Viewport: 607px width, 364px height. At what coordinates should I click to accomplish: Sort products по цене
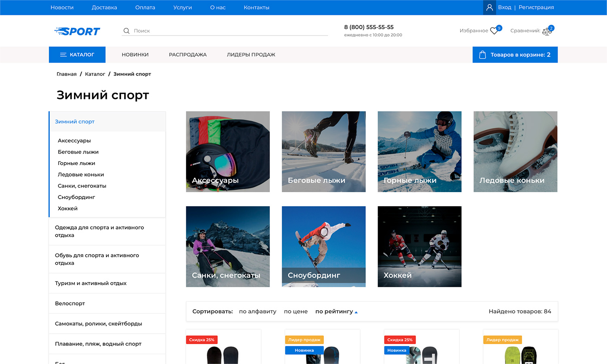[x=296, y=311]
